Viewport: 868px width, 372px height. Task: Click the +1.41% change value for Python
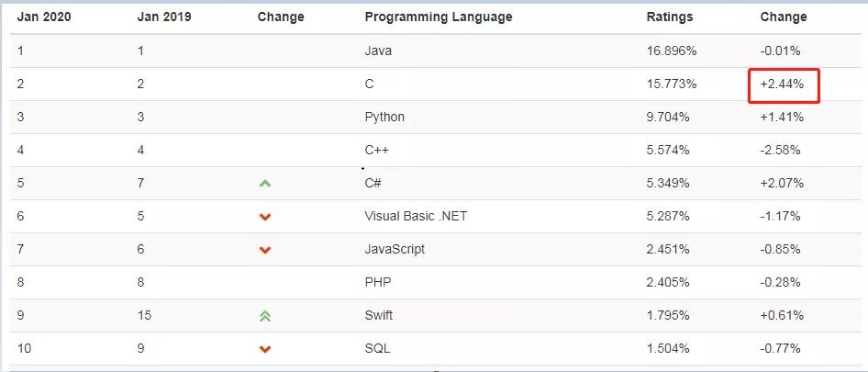[x=782, y=118]
